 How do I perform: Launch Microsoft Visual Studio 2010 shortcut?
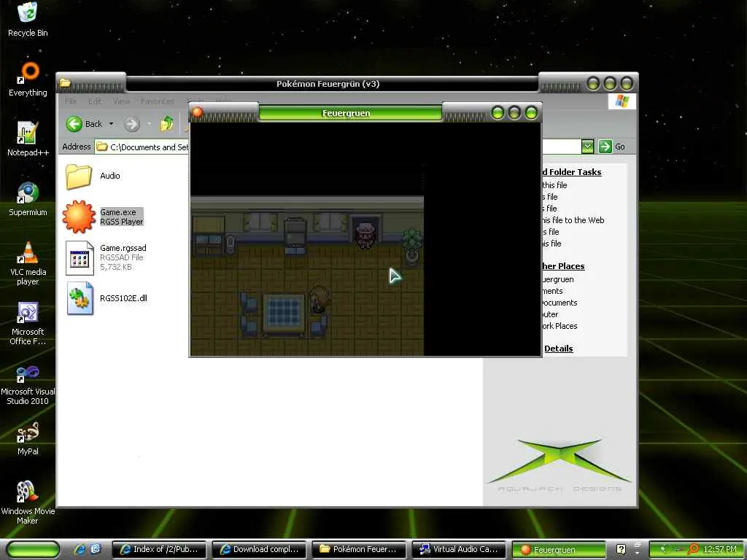pos(28,373)
